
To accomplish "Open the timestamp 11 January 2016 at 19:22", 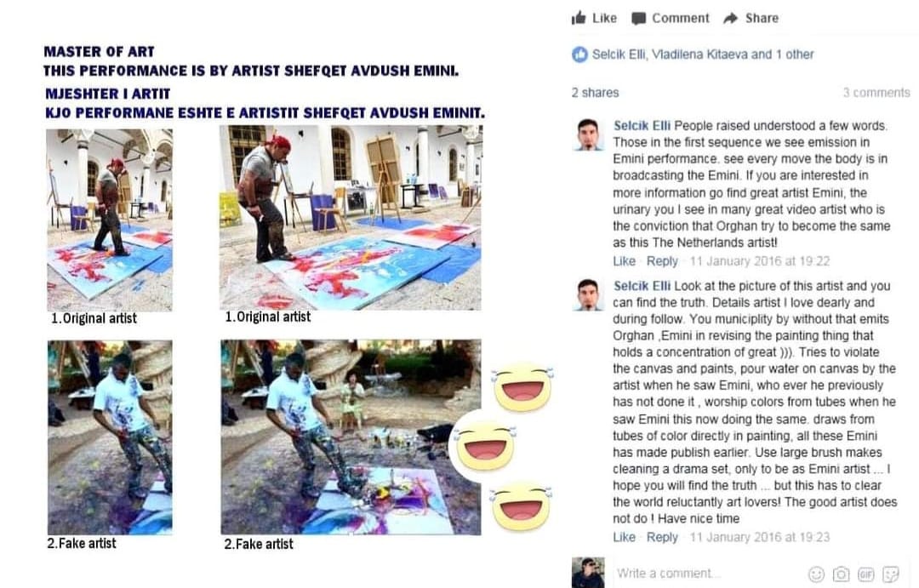I will pyautogui.click(x=760, y=261).
